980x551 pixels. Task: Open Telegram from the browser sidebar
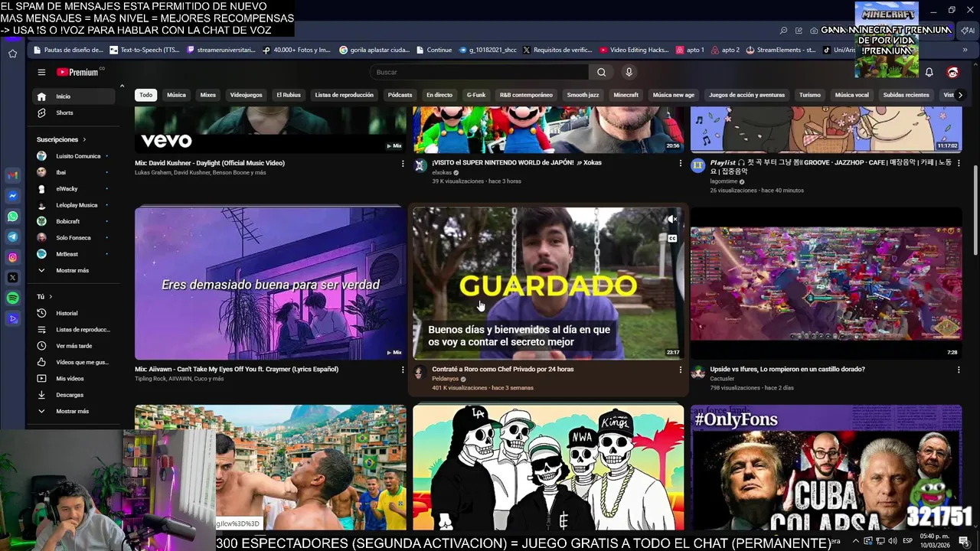pyautogui.click(x=13, y=237)
